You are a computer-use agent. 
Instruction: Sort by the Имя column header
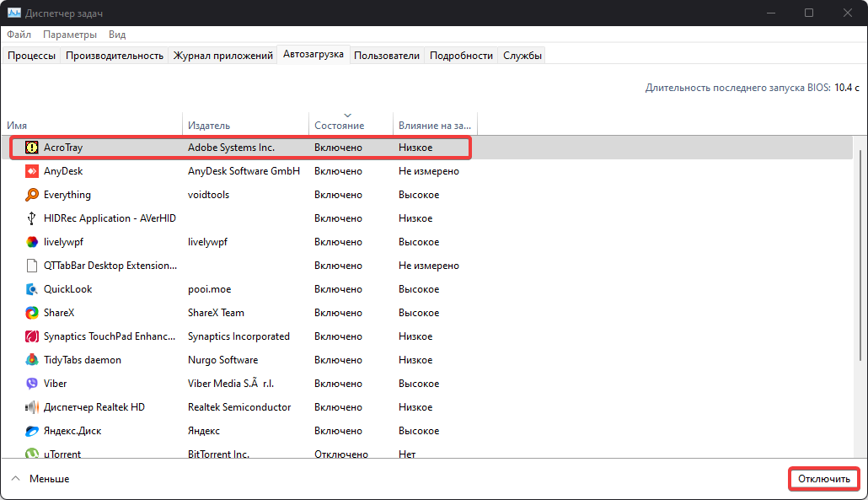coord(92,125)
